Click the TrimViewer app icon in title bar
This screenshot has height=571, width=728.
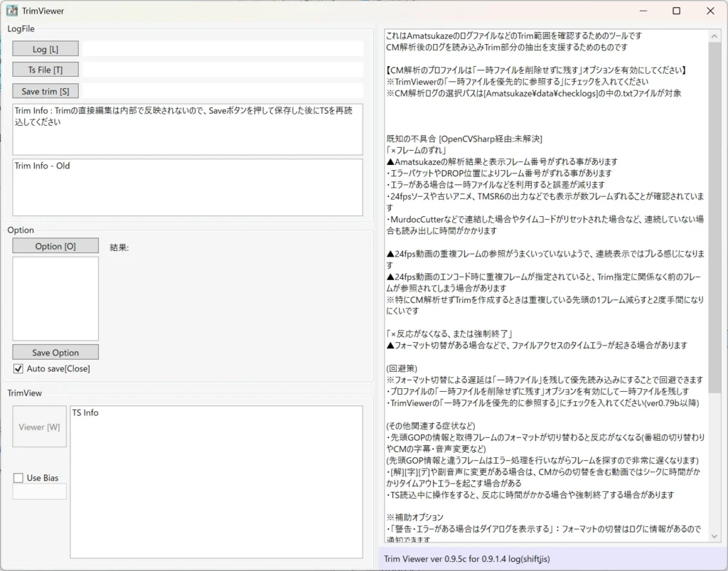(12, 11)
